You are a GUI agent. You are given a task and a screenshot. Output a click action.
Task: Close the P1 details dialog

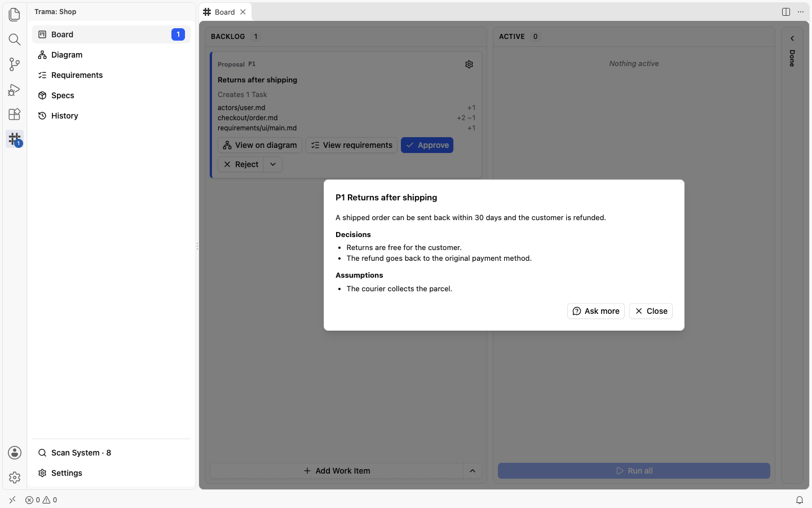click(x=651, y=311)
